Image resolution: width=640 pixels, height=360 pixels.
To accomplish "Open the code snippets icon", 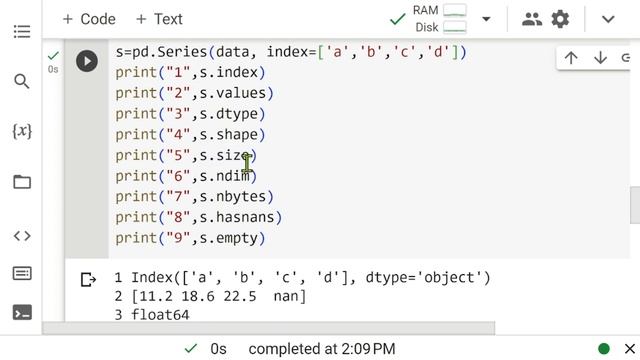I will 22,236.
